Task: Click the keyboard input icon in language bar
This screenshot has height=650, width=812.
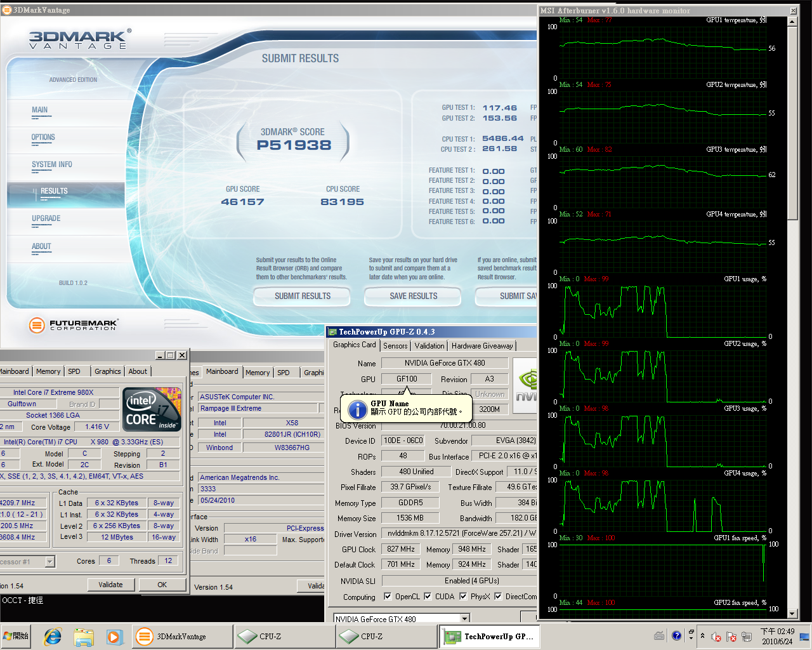Action: point(659,635)
